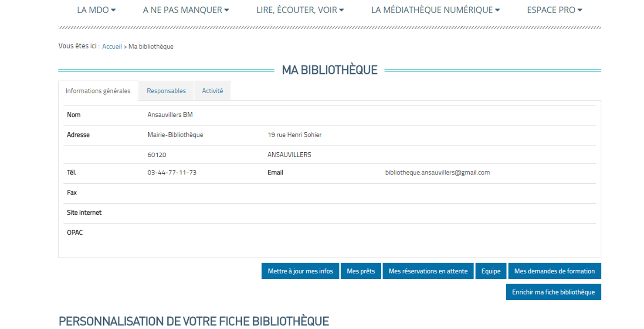Viewport: 644px width, 329px height.
Task: Select phone number 03-44-77-11-73
Action: coord(172,172)
